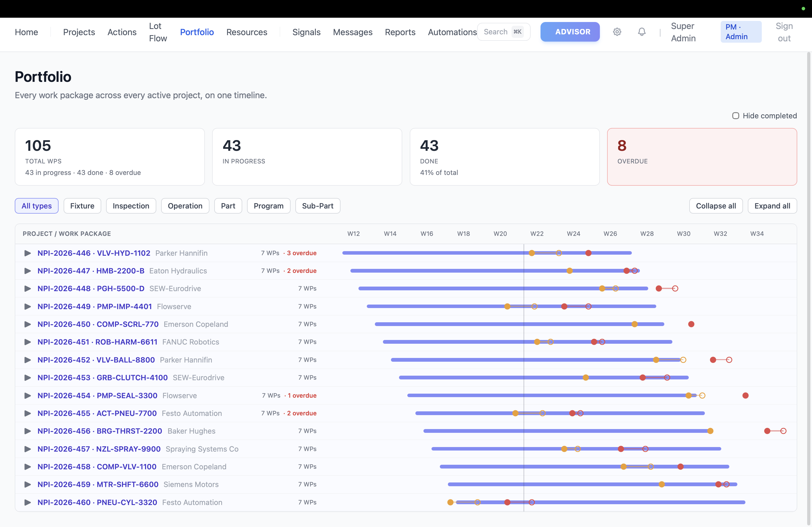Expand the NPI-2026-449 PMP-IMP-4401 row
812x527 pixels.
(x=28, y=306)
